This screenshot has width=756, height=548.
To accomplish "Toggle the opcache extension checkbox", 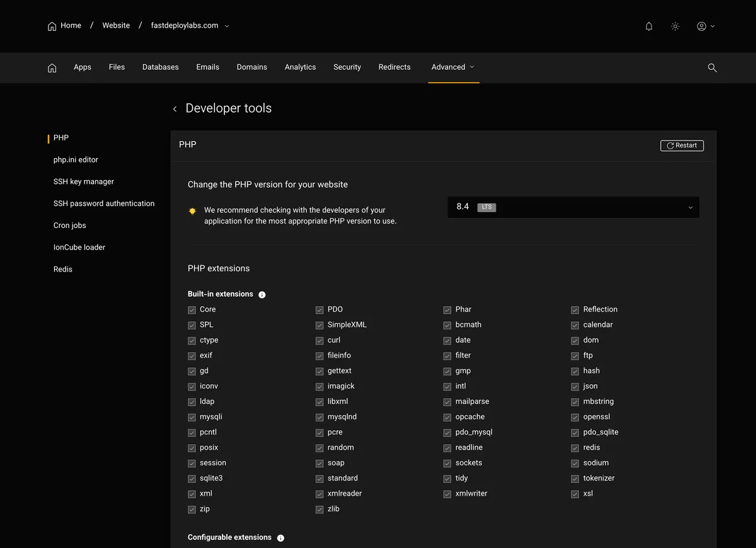I will click(447, 418).
